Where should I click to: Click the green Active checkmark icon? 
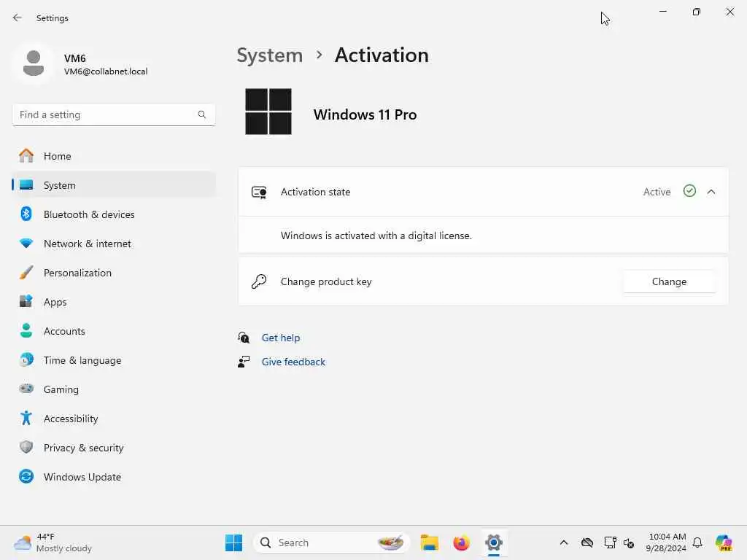coord(689,191)
